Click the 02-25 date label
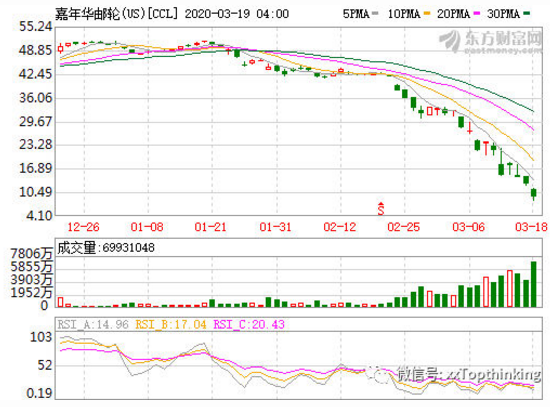 (x=403, y=227)
